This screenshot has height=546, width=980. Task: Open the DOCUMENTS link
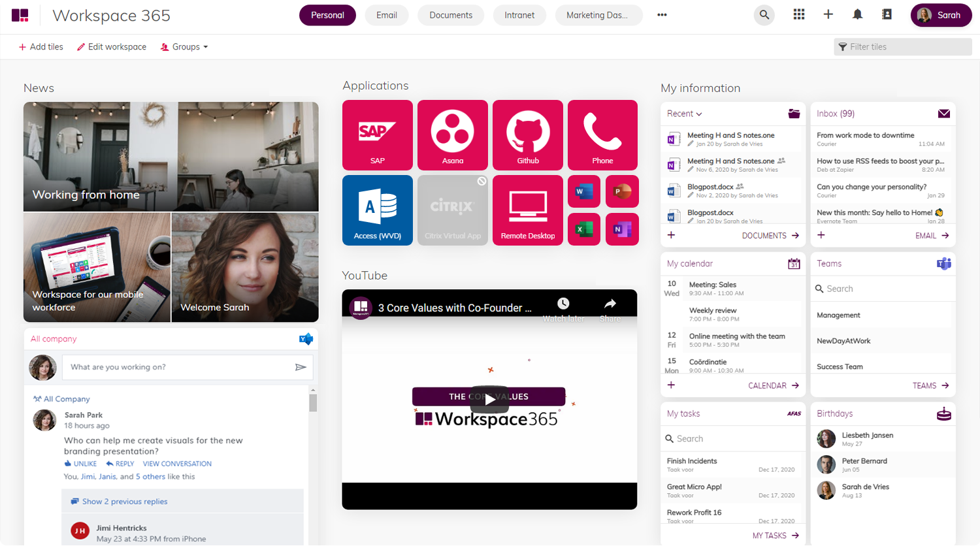click(x=770, y=236)
